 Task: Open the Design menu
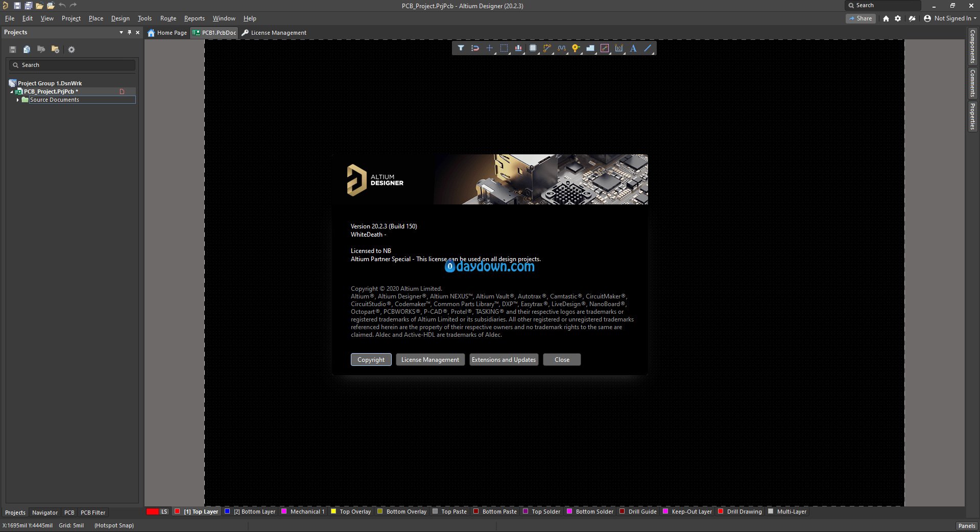point(120,18)
